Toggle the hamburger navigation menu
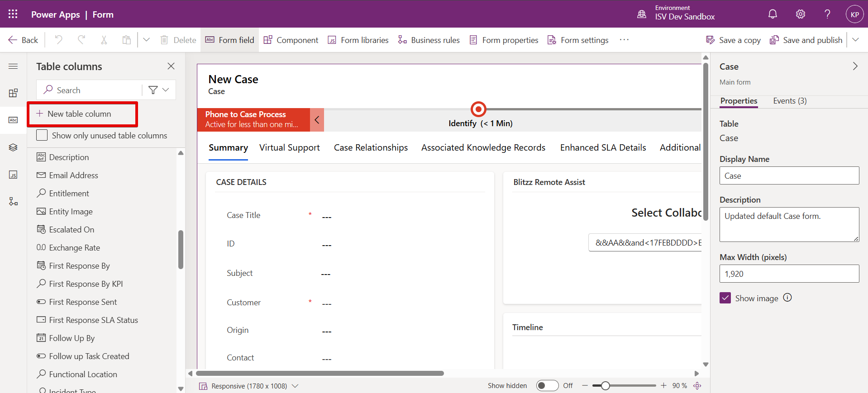Image resolution: width=868 pixels, height=393 pixels. pyautogui.click(x=13, y=66)
